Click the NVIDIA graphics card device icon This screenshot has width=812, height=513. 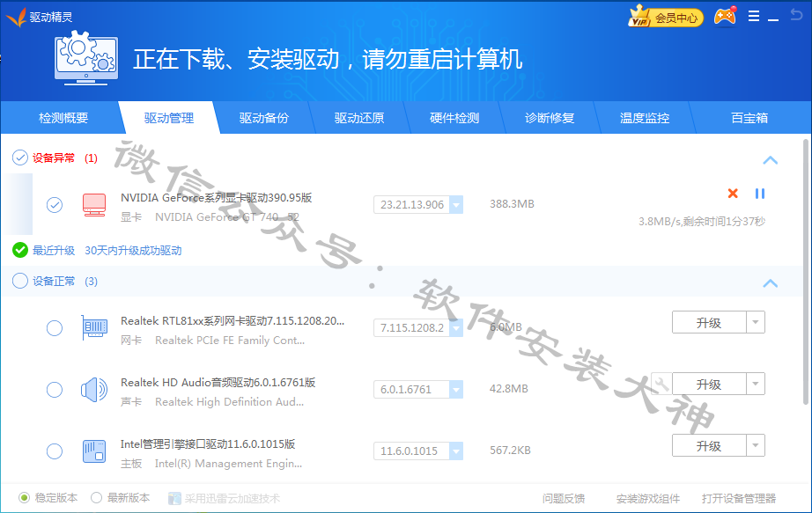[94, 205]
